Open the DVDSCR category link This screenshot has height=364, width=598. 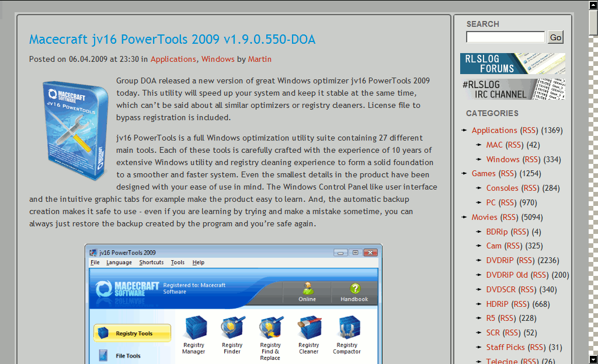point(500,289)
